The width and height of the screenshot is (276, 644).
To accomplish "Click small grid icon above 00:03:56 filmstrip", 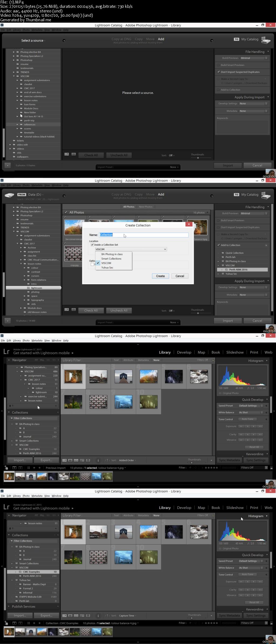I will pyautogui.click(x=29, y=623).
